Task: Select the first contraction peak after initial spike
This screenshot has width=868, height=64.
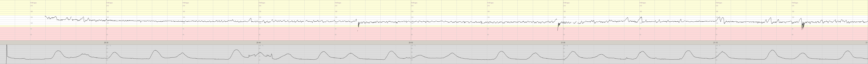Action: (58, 51)
